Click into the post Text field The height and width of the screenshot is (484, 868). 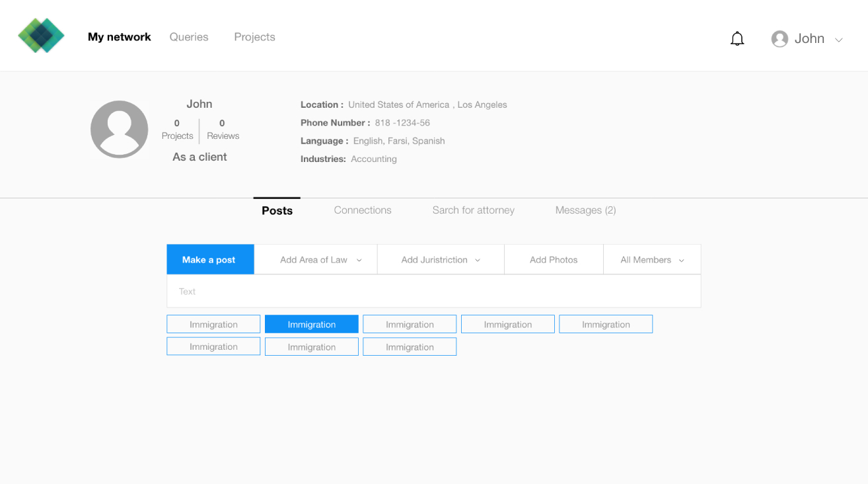coord(433,291)
